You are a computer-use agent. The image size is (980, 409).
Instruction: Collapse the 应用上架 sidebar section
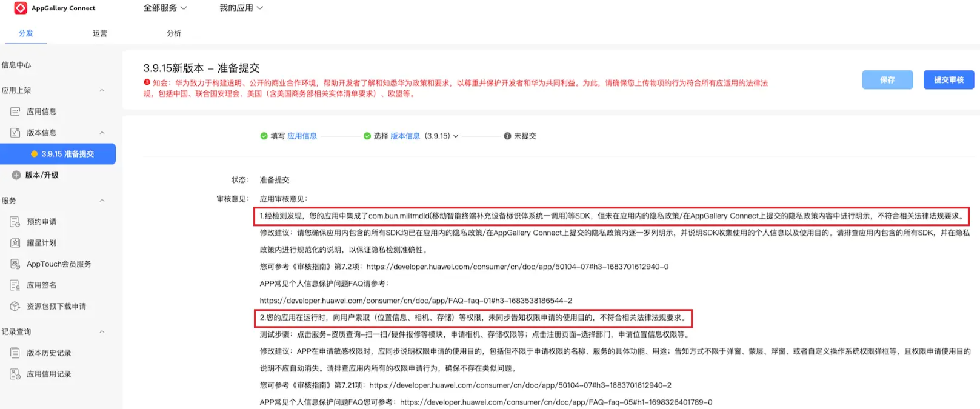(102, 90)
